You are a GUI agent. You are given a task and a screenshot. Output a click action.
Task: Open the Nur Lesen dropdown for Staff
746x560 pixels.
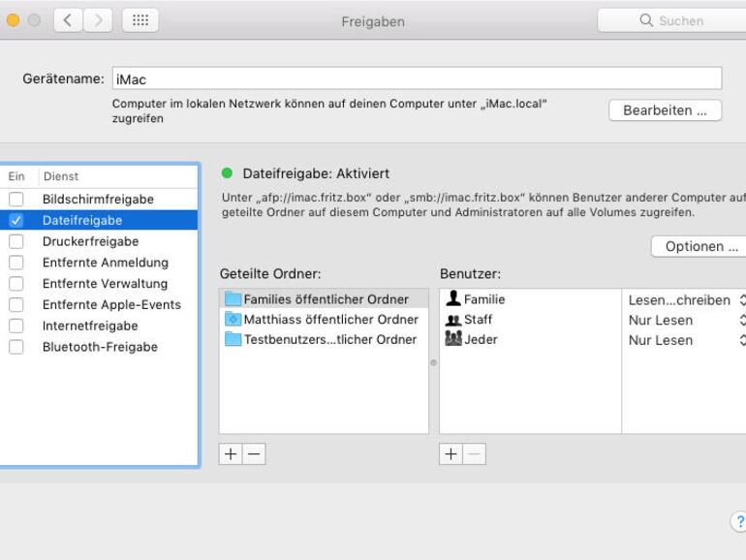686,320
